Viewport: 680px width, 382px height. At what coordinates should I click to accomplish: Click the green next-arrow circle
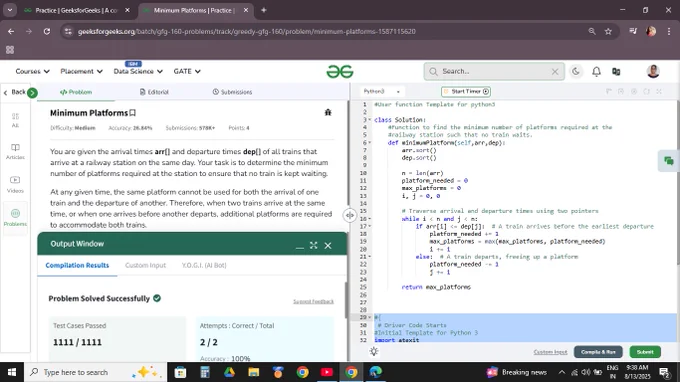click(x=32, y=92)
